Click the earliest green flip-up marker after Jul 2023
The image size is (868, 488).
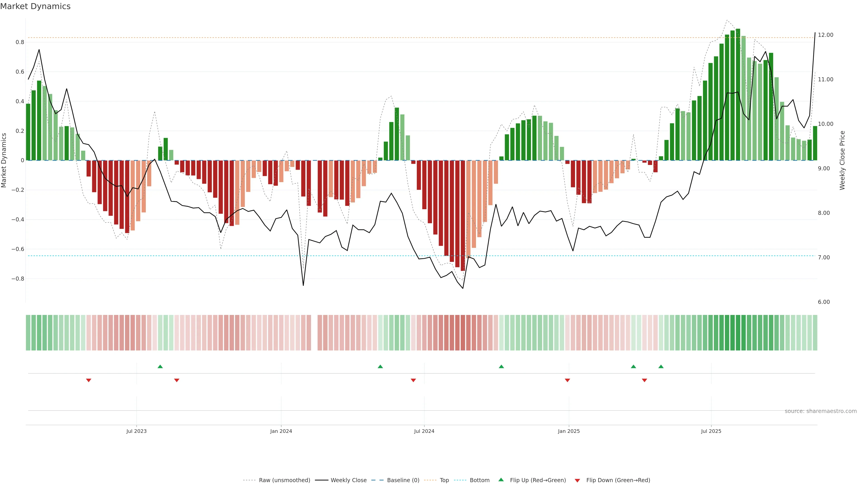(160, 366)
